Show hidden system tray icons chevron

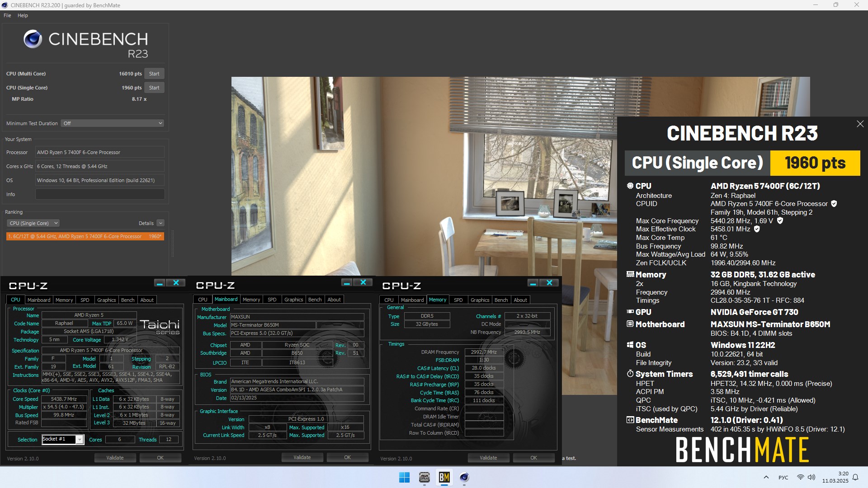(766, 477)
